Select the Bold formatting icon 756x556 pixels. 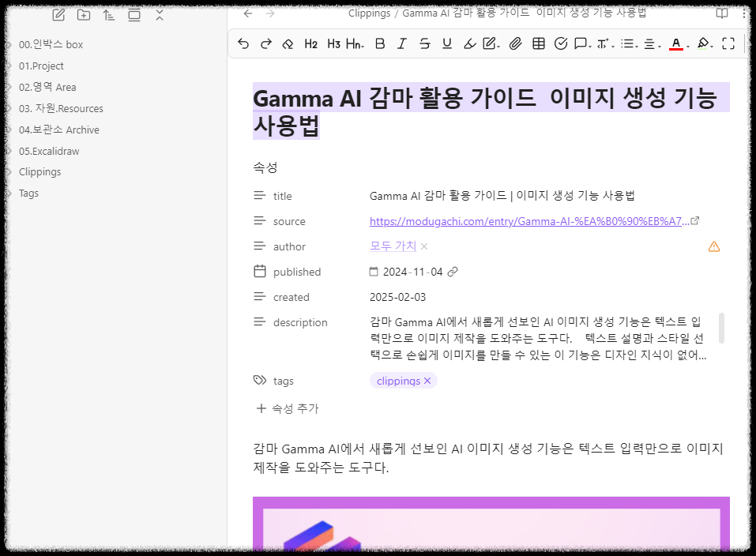point(380,43)
